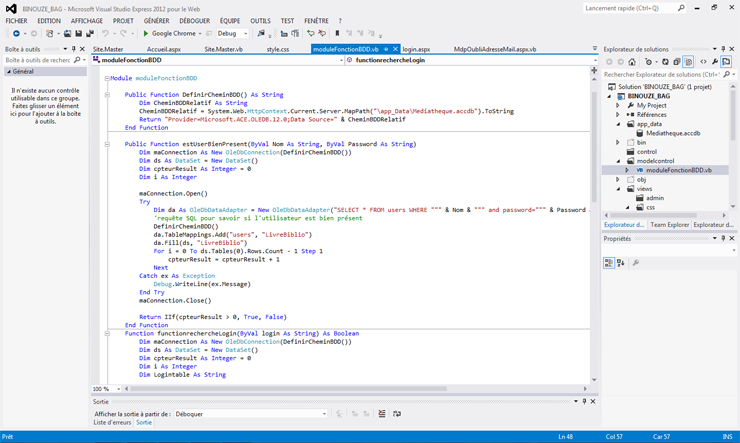Click the Save All toolbar icon
This screenshot has height=443, width=740.
tap(90, 34)
